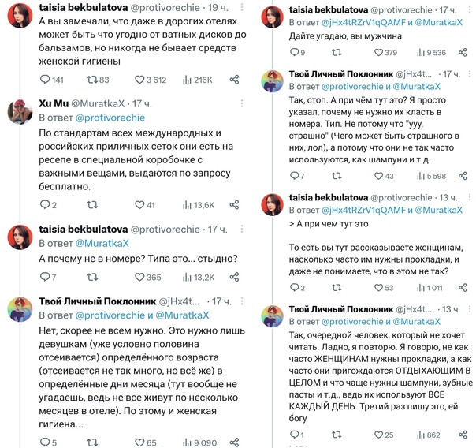
Task: Open @protivorechie link in Xu Mu reply
Action: (x=110, y=118)
